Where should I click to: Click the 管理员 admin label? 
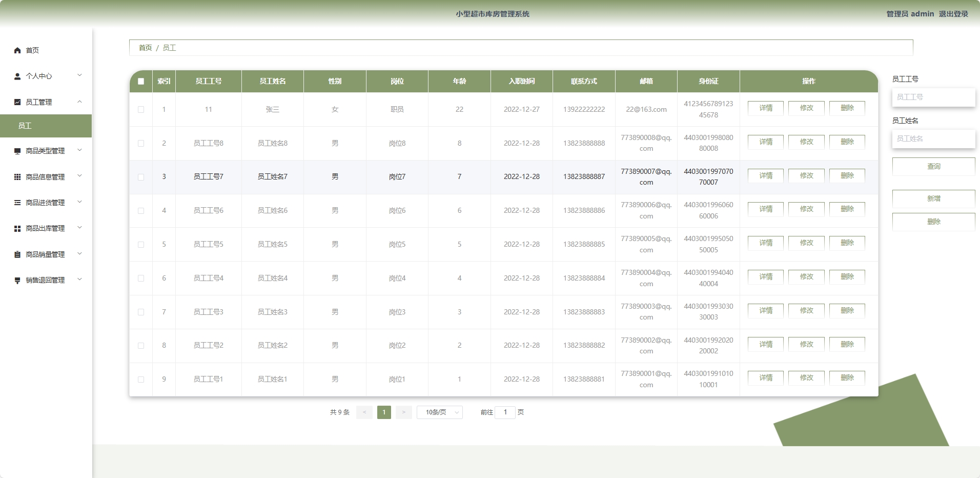[x=910, y=14]
